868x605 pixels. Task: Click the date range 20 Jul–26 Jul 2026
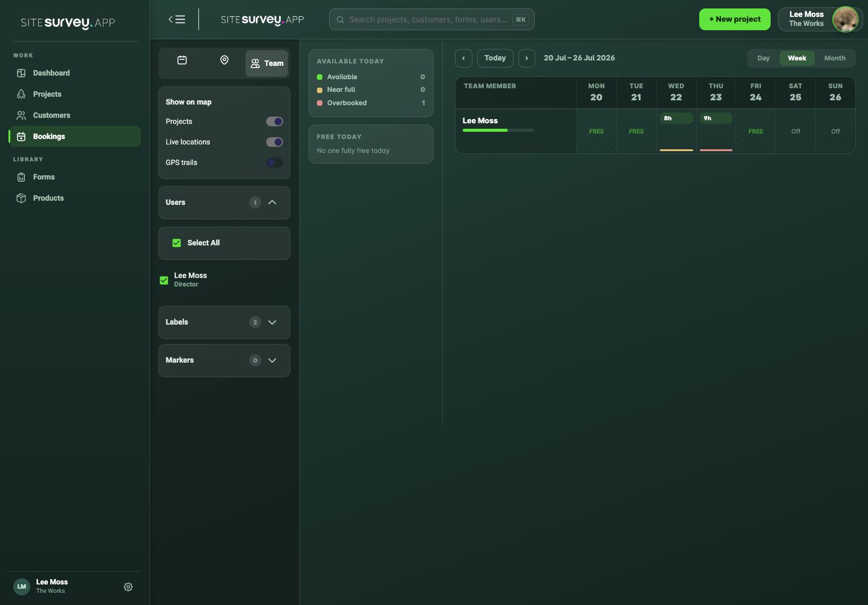pos(579,58)
